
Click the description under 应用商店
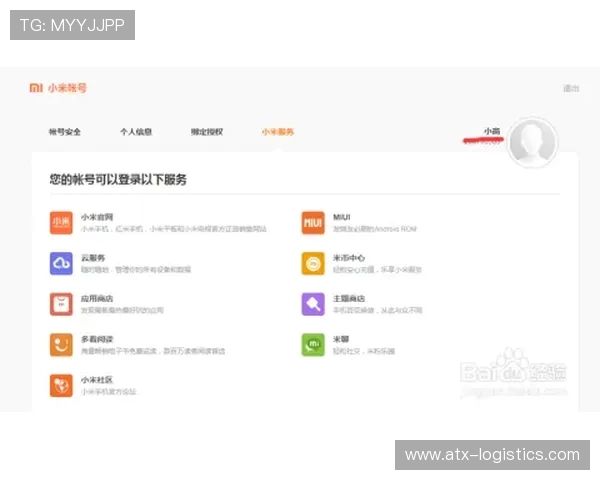click(x=122, y=310)
